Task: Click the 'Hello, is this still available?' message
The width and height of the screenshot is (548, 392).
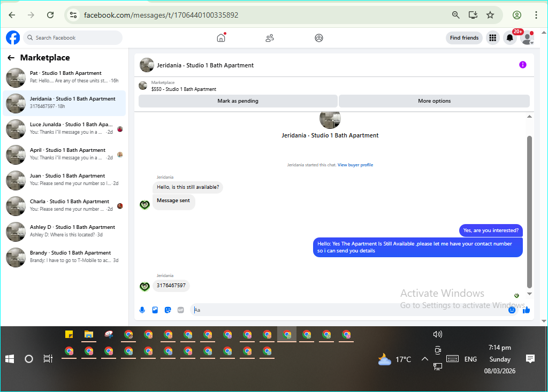Action: tap(188, 187)
